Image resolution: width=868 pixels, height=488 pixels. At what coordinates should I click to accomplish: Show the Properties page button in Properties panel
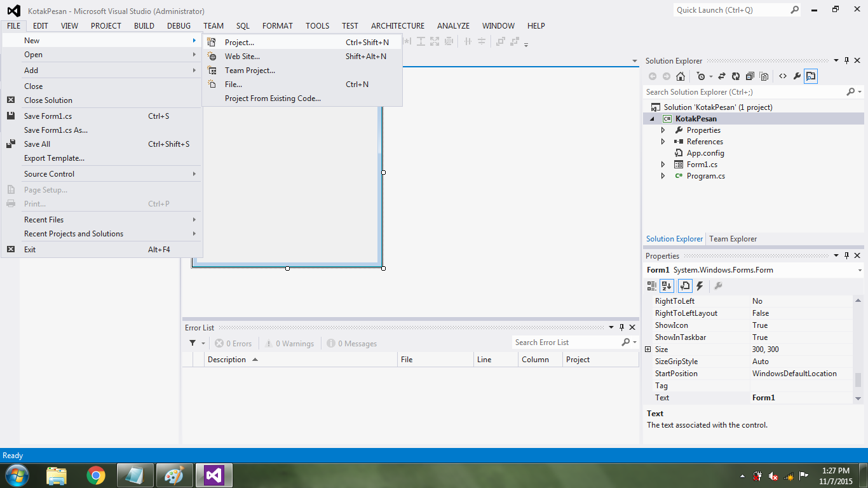tap(686, 286)
